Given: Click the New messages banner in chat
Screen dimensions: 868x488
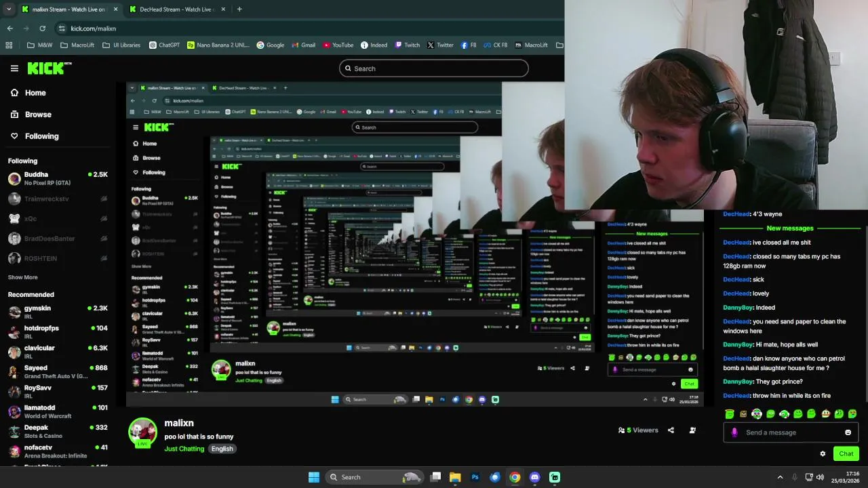Looking at the screenshot, I should [789, 228].
